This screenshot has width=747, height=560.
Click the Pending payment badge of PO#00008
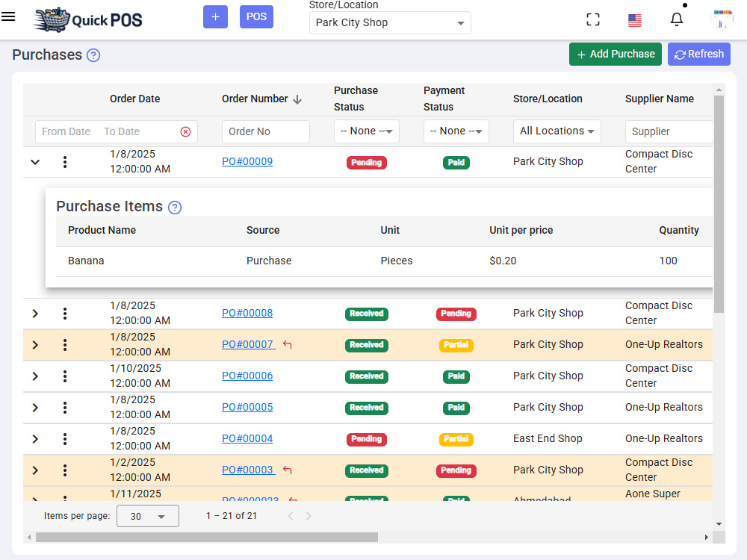tap(456, 314)
